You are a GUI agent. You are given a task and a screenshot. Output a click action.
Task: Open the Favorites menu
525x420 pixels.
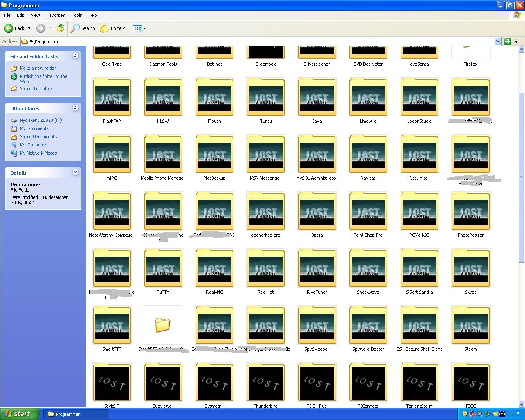pyautogui.click(x=56, y=15)
